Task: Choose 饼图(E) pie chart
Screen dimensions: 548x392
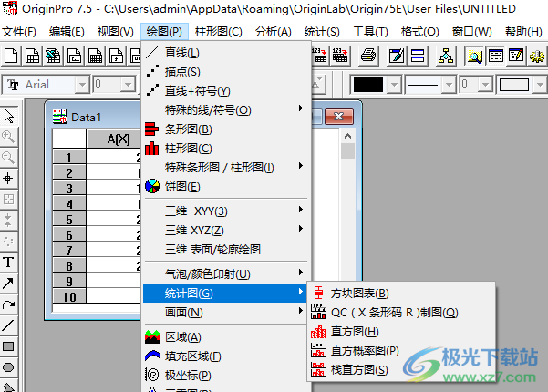Action: pos(225,187)
